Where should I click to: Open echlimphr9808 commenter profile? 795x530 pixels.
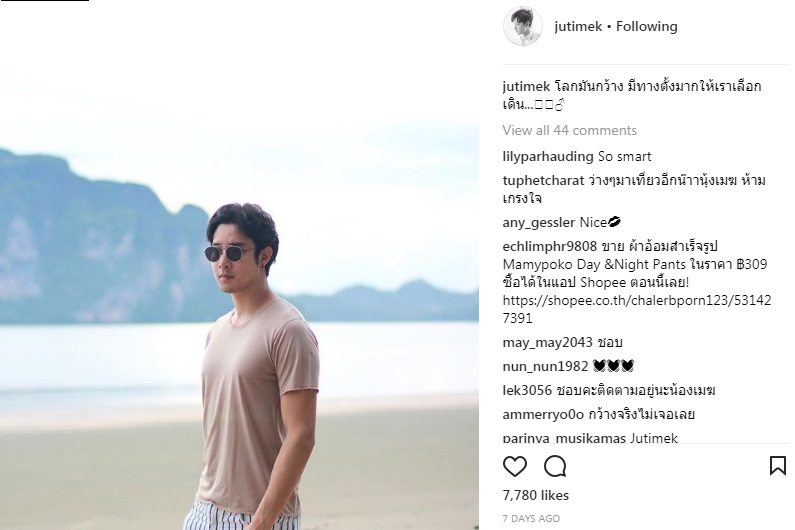[550, 246]
